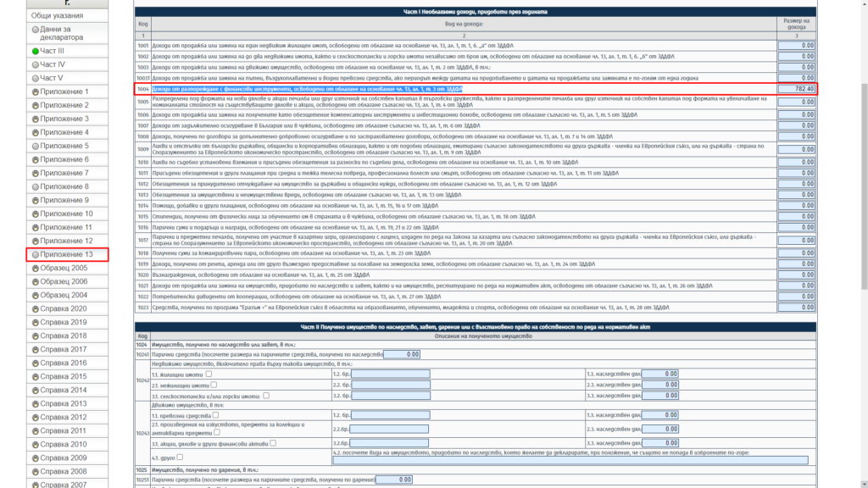The height and width of the screenshot is (488, 868).
Task: Click the amount field for code 1009
Action: (797, 149)
